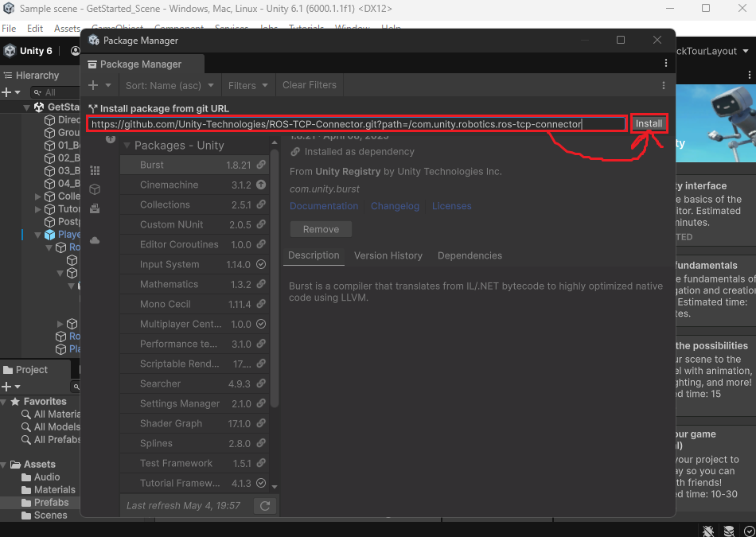Collapse the Assets folder in Project
This screenshot has width=756, height=537.
4,465
